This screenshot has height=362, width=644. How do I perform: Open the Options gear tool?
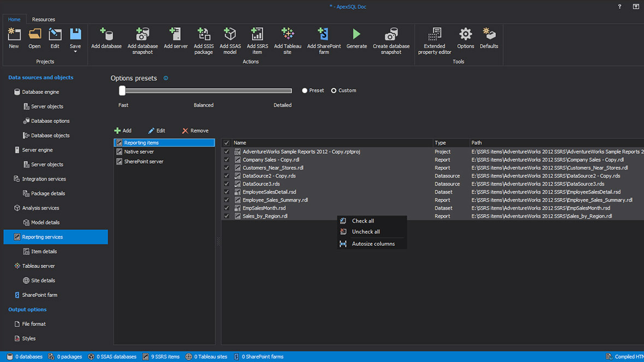pyautogui.click(x=465, y=38)
